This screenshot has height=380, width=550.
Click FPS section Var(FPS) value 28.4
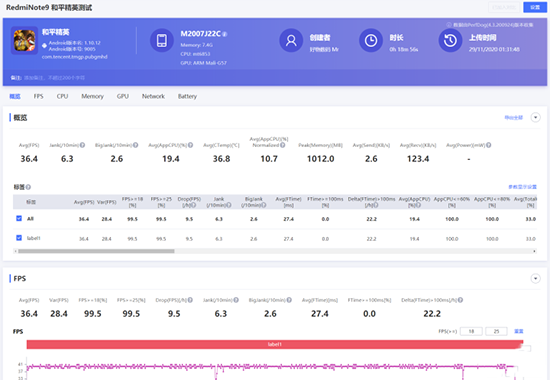coord(59,314)
